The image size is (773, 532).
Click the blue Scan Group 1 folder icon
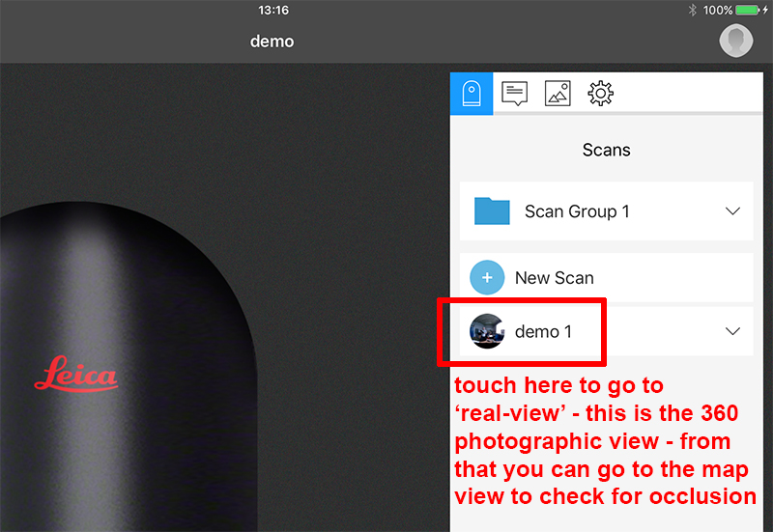tap(492, 211)
